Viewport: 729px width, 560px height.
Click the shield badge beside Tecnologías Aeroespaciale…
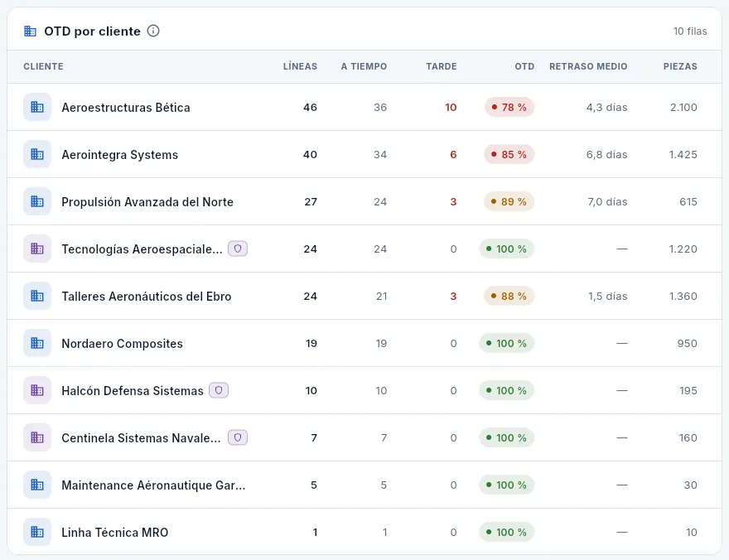(x=238, y=249)
